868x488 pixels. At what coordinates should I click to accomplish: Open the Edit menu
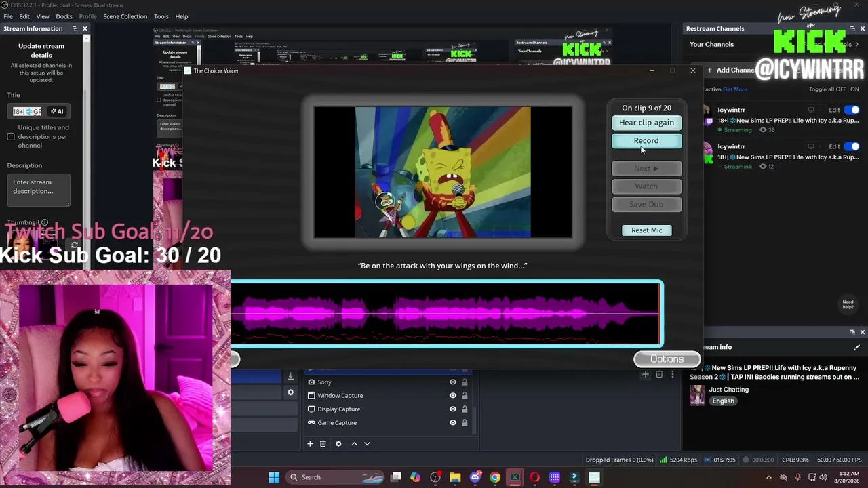pyautogui.click(x=24, y=16)
